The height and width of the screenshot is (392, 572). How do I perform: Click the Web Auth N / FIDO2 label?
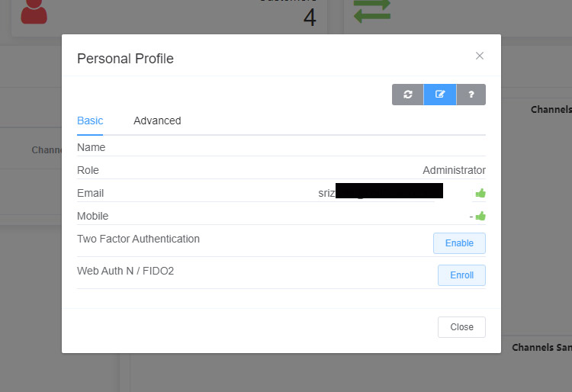tap(125, 271)
